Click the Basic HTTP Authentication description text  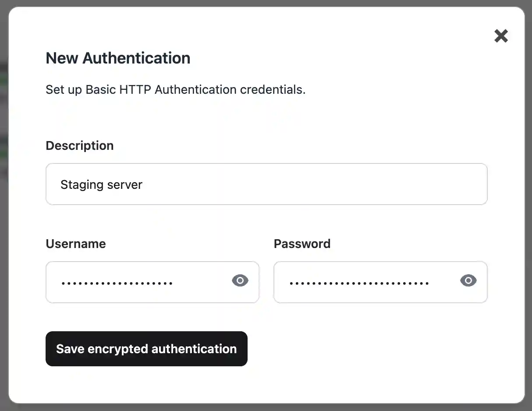[175, 89]
